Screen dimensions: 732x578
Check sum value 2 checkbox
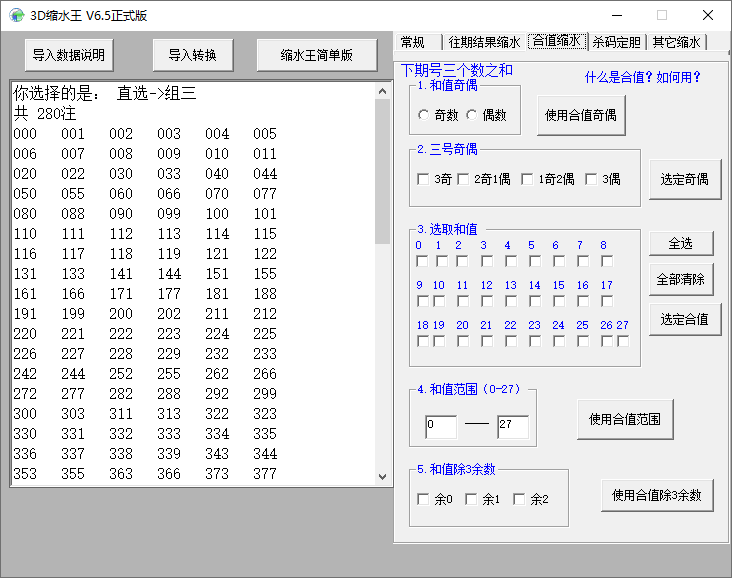point(462,261)
